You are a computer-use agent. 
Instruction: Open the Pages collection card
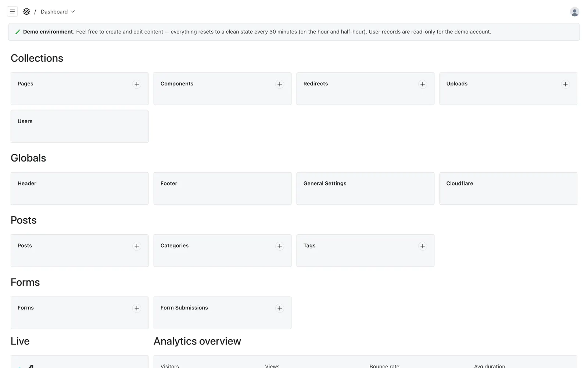(79, 89)
